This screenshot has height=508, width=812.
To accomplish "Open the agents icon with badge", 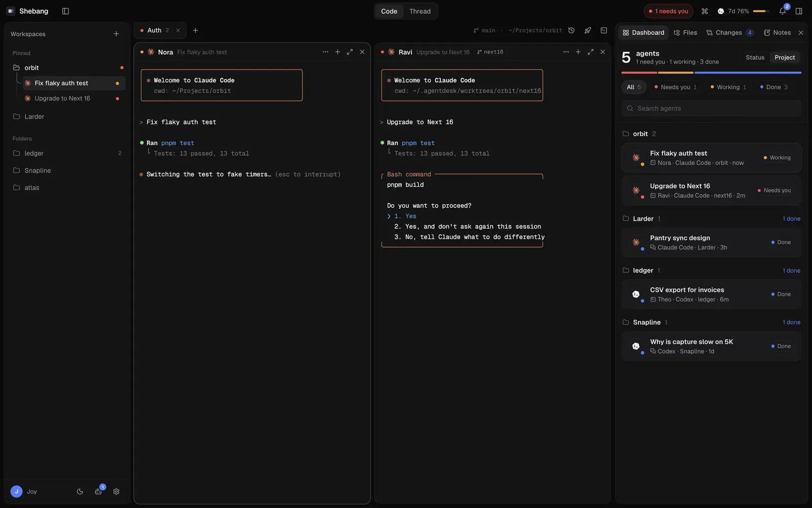I will [98, 491].
